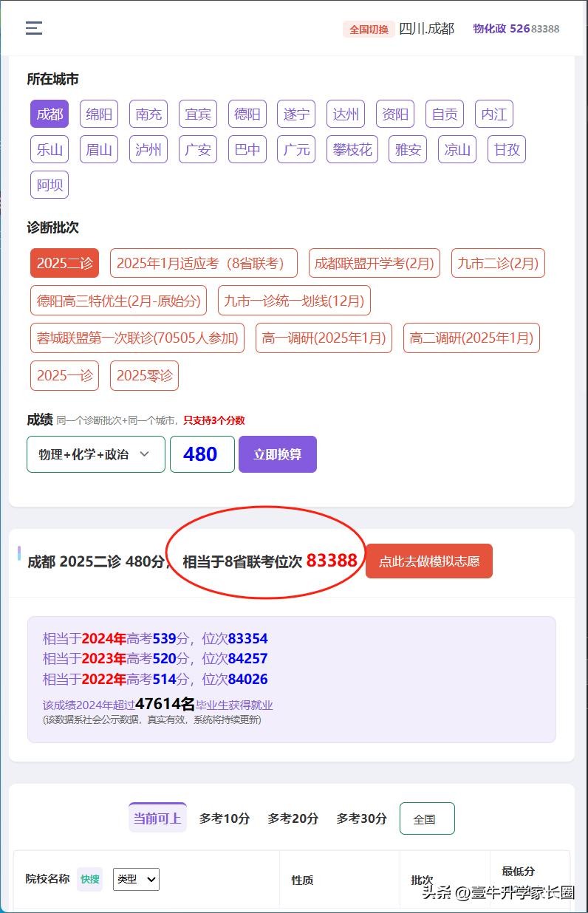Select 2025一诊 exam batch

65,375
